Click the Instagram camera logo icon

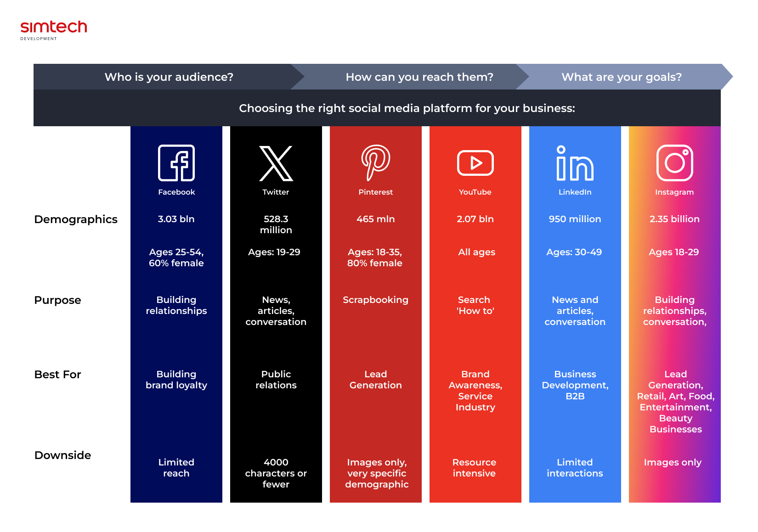click(x=675, y=163)
